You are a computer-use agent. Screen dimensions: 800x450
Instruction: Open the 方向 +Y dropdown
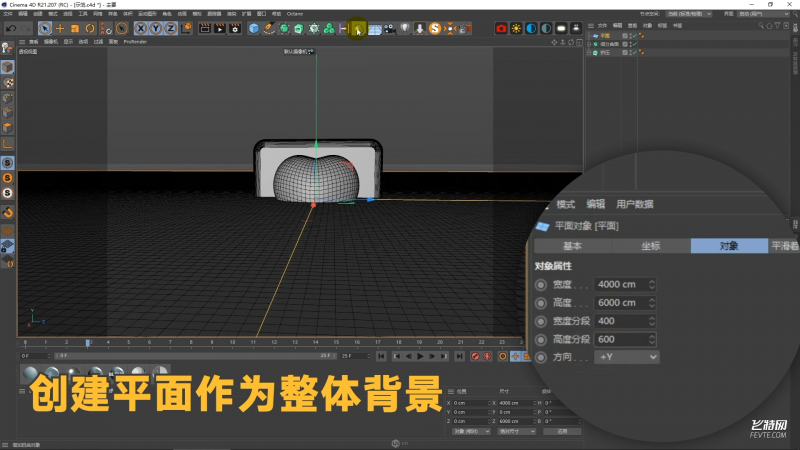[627, 357]
